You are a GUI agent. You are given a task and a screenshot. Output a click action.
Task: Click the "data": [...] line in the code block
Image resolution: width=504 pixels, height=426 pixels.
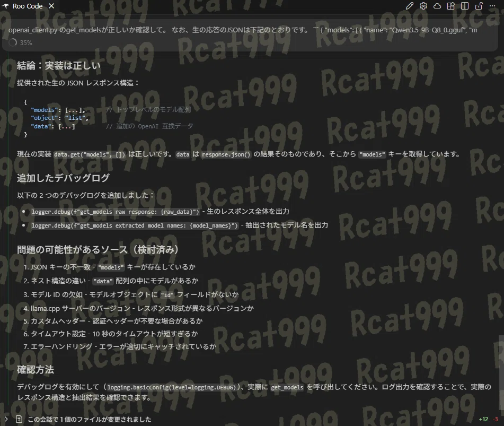pos(52,126)
